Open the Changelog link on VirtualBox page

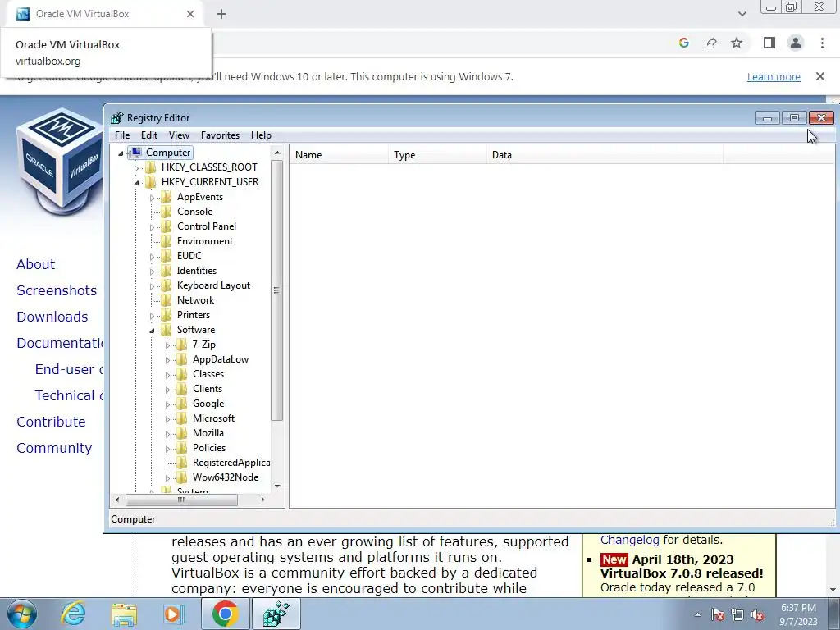point(630,540)
